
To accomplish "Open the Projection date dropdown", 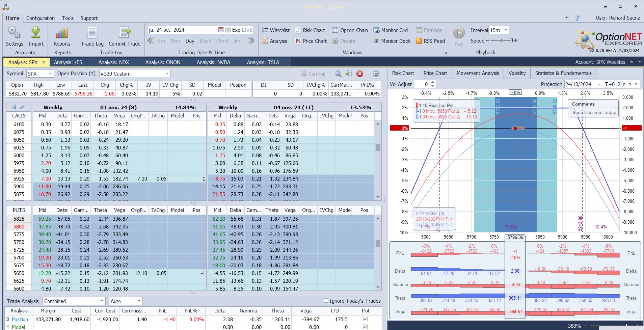I will tap(599, 84).
